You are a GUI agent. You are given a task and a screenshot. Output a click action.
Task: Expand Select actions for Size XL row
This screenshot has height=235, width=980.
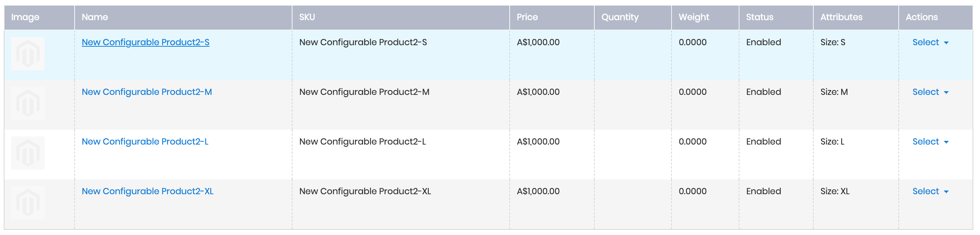click(930, 192)
